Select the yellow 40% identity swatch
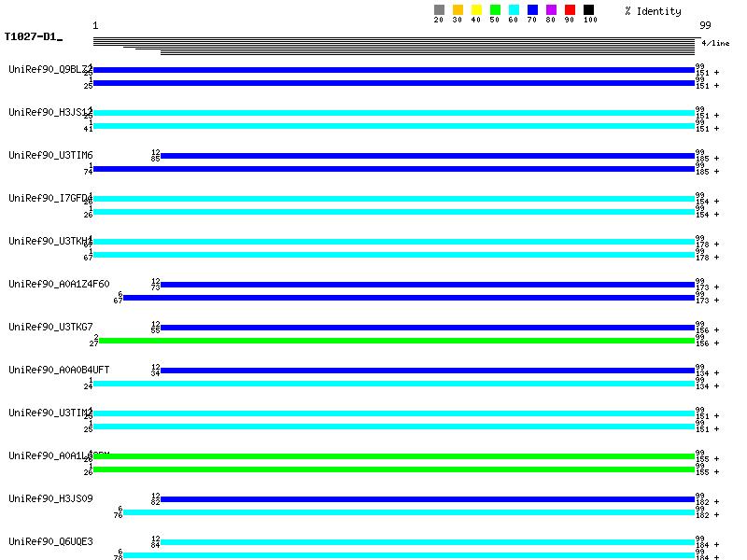The height and width of the screenshot is (560, 747). click(476, 10)
